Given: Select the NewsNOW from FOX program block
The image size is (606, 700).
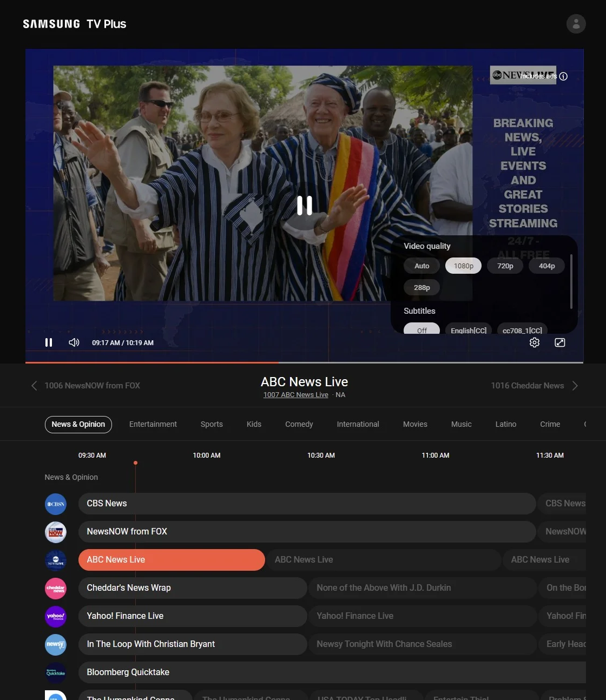Looking at the screenshot, I should click(x=307, y=532).
